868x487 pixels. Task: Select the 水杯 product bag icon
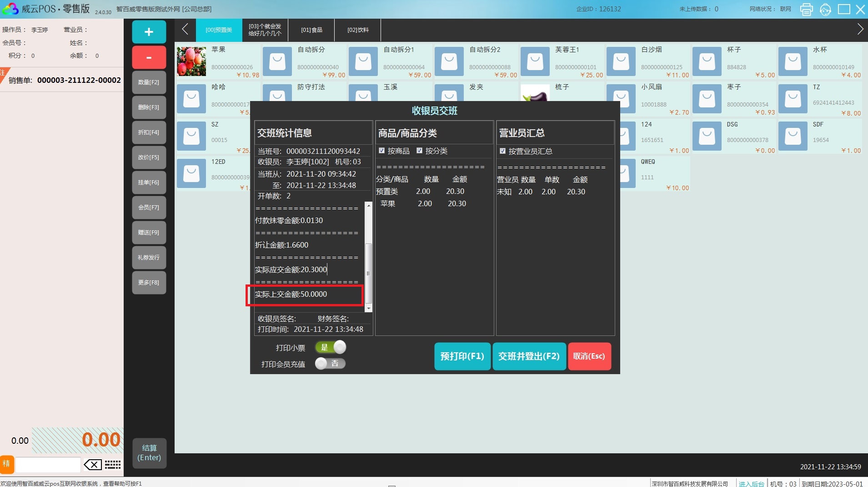[793, 61]
